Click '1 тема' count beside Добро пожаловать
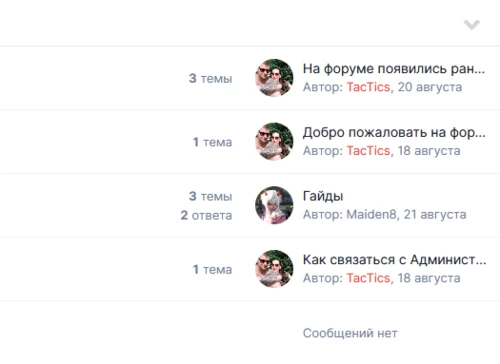The image size is (500, 364). tap(212, 142)
